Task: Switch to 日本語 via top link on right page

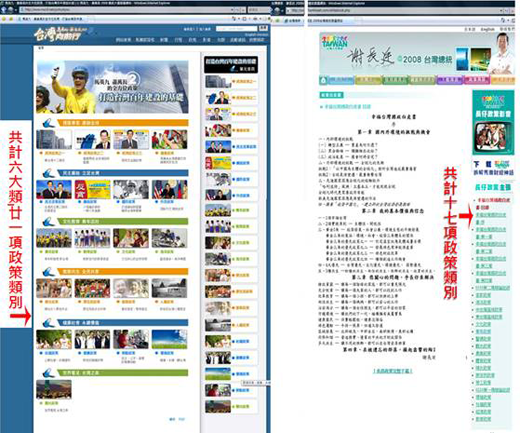Action: pos(470,29)
